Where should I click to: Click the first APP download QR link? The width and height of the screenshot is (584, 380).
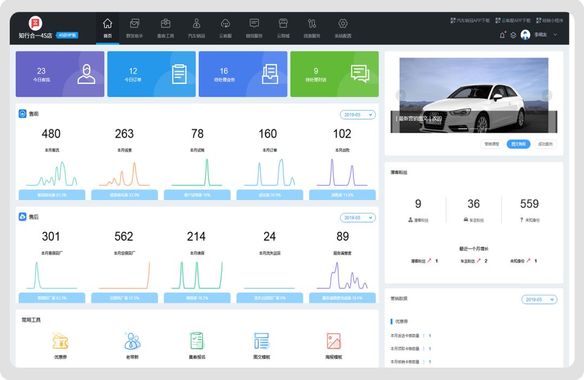[x=470, y=20]
